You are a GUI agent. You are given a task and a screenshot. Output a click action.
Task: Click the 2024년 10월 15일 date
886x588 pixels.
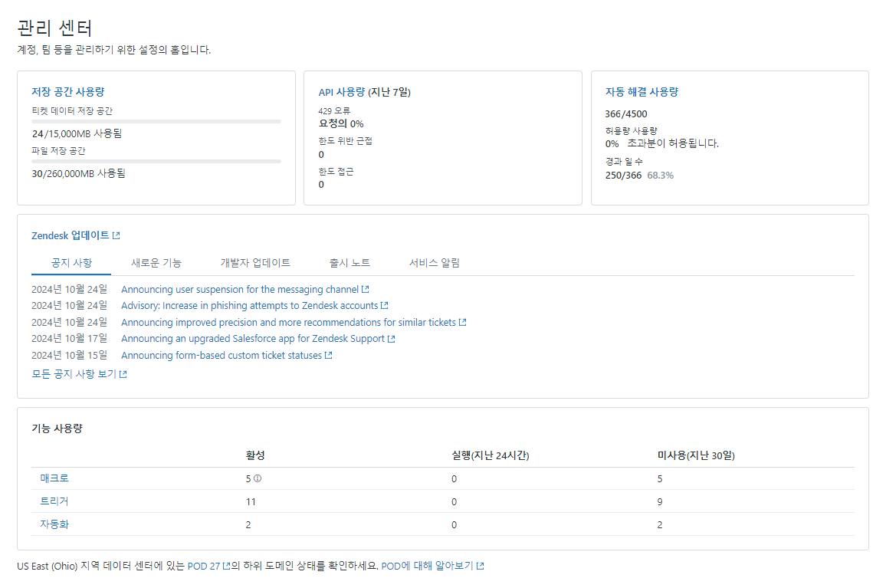point(70,355)
